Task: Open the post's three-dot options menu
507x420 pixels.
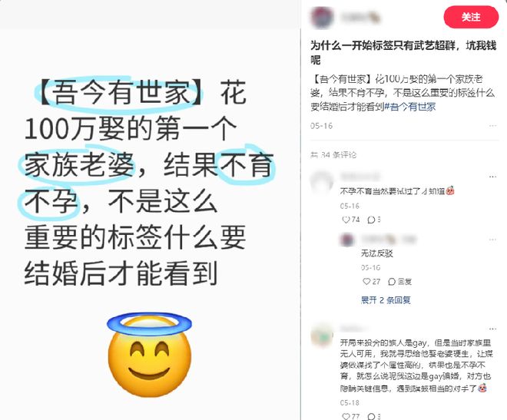Action: click(x=492, y=126)
